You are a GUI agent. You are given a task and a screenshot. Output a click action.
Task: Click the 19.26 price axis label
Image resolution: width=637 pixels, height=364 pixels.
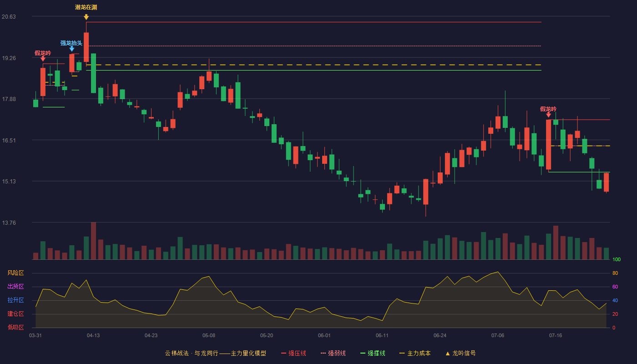[9, 58]
